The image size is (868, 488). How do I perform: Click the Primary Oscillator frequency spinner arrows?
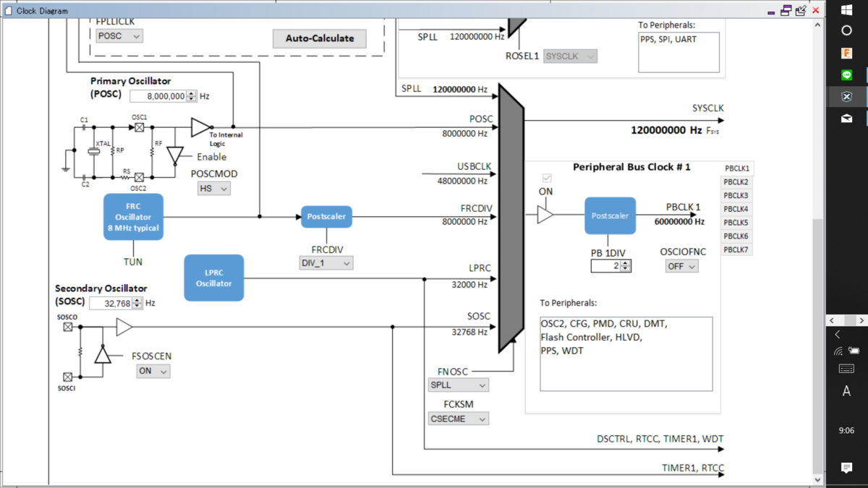pyautogui.click(x=192, y=96)
